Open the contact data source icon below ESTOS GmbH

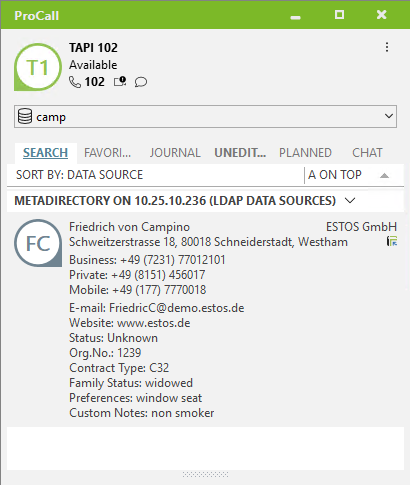tap(392, 241)
